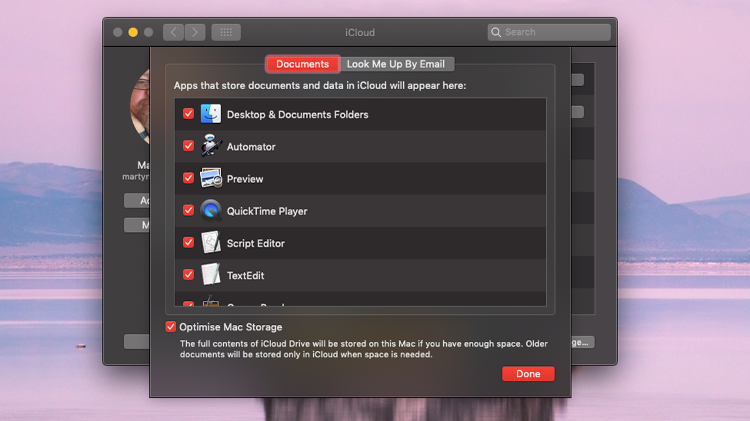The image size is (750, 421).
Task: Disable Optimise Mac Storage checkbox
Action: [x=171, y=327]
